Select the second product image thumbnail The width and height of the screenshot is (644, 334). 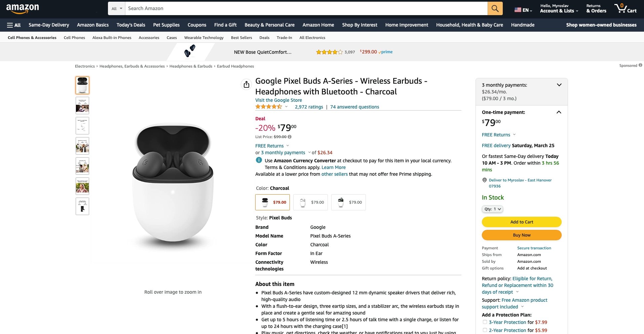tap(82, 106)
